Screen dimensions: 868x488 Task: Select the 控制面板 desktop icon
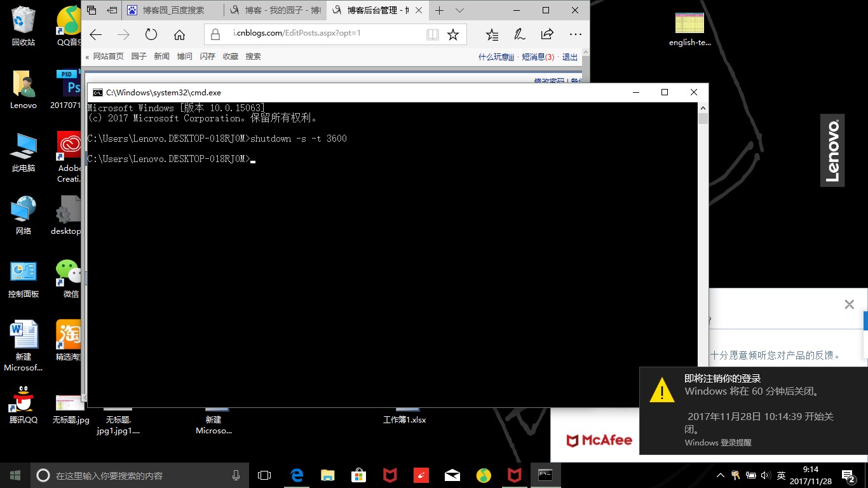[24, 279]
